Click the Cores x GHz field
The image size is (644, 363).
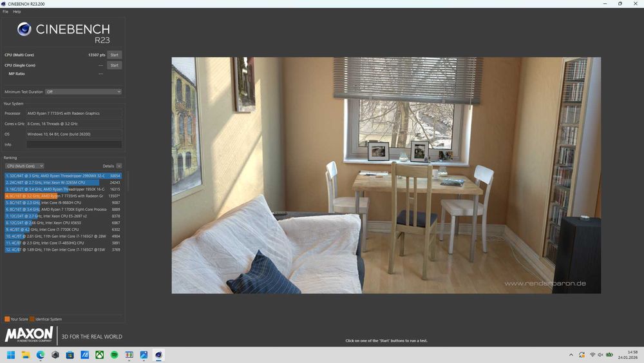pyautogui.click(x=74, y=123)
